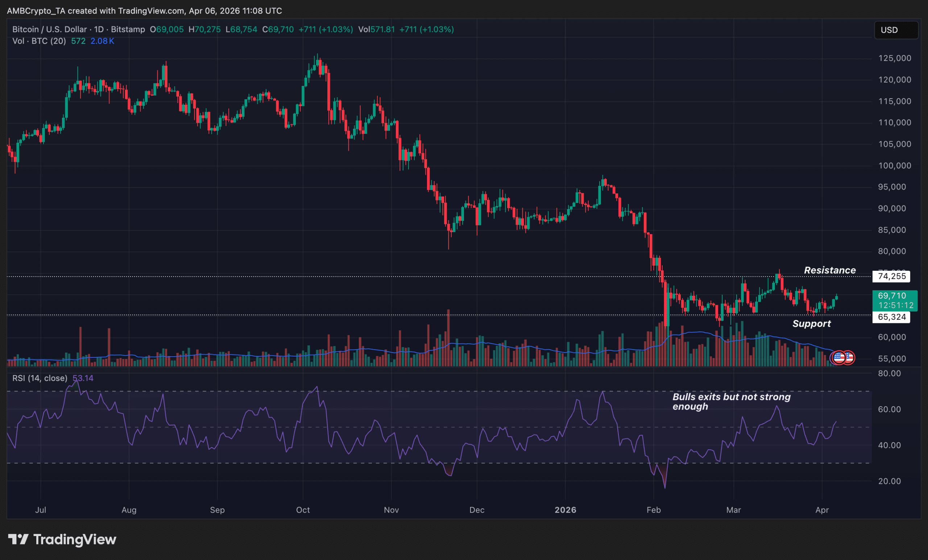928x560 pixels.
Task: Click the Support price label 65,324
Action: 891,317
